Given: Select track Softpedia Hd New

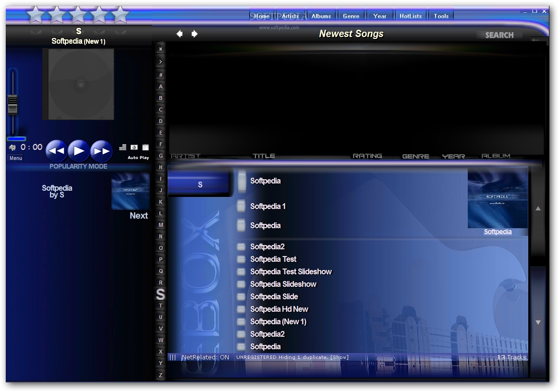Looking at the screenshot, I should click(279, 309).
